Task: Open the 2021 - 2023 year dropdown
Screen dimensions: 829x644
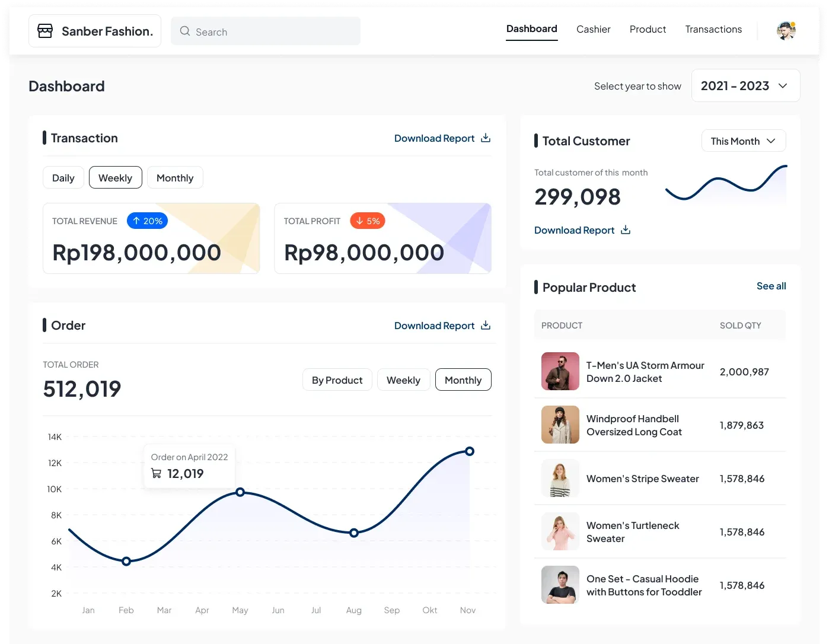Action: [x=745, y=85]
